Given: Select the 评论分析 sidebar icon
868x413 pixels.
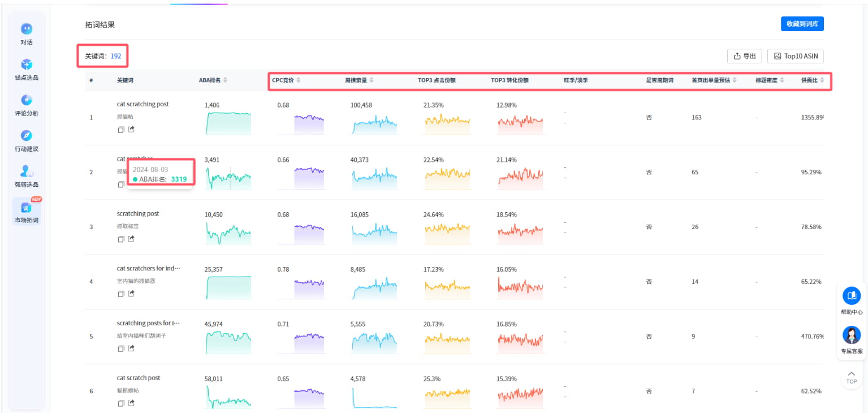Looking at the screenshot, I should tap(27, 100).
